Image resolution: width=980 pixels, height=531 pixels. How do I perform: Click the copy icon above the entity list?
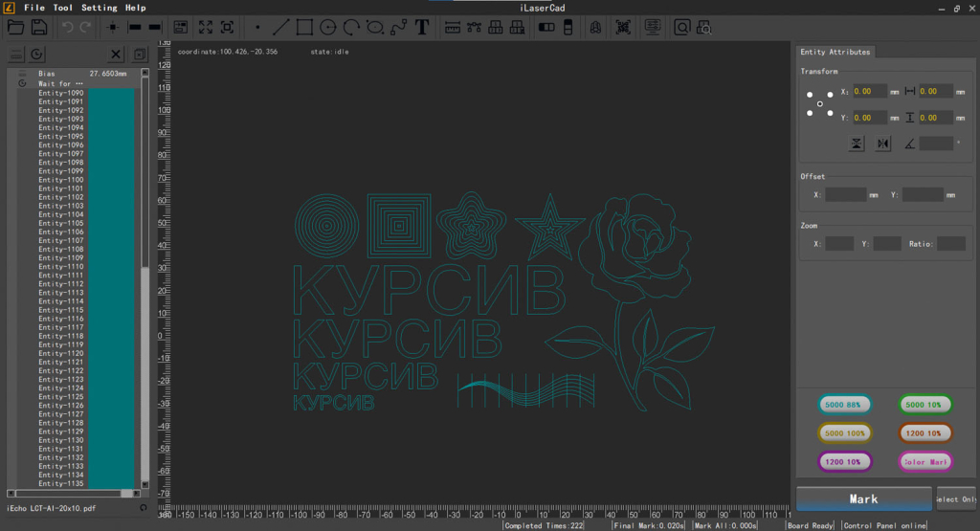click(140, 55)
